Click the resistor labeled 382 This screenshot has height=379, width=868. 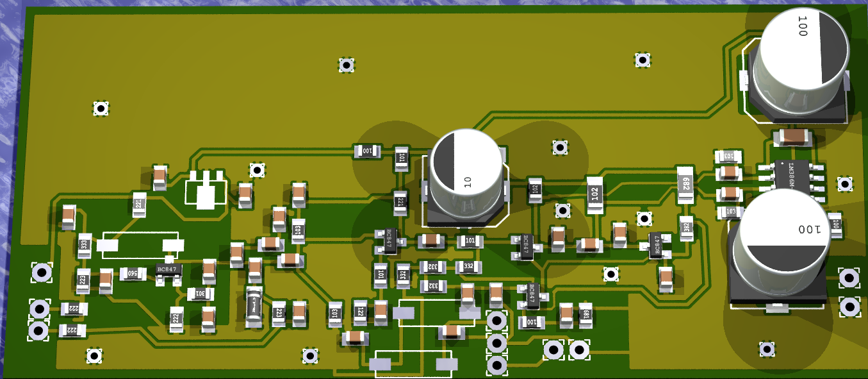point(687,228)
